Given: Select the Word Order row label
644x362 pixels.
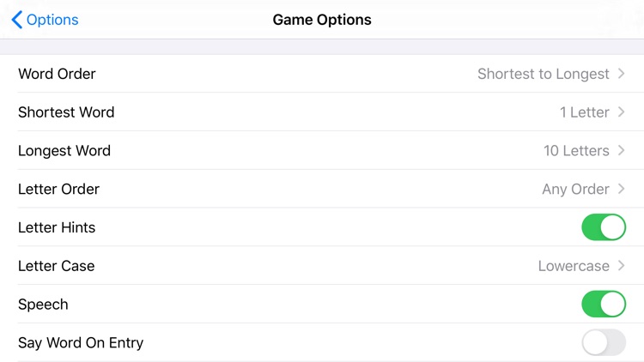Looking at the screenshot, I should (57, 74).
